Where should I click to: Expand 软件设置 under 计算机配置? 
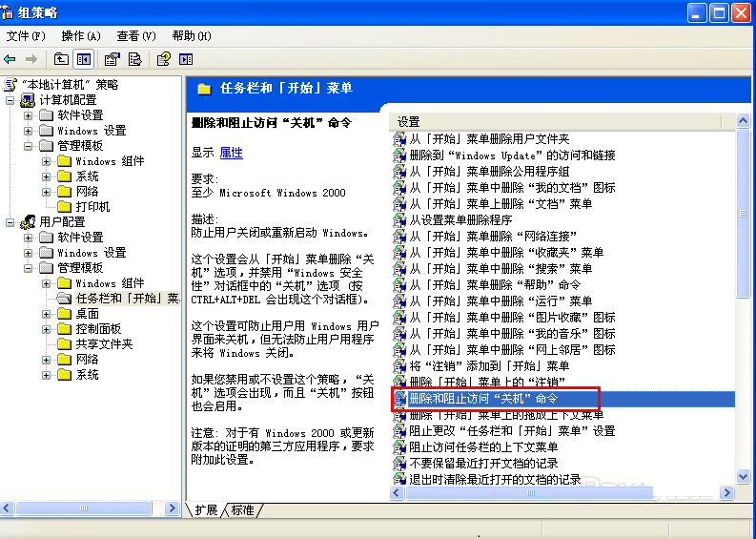28,115
